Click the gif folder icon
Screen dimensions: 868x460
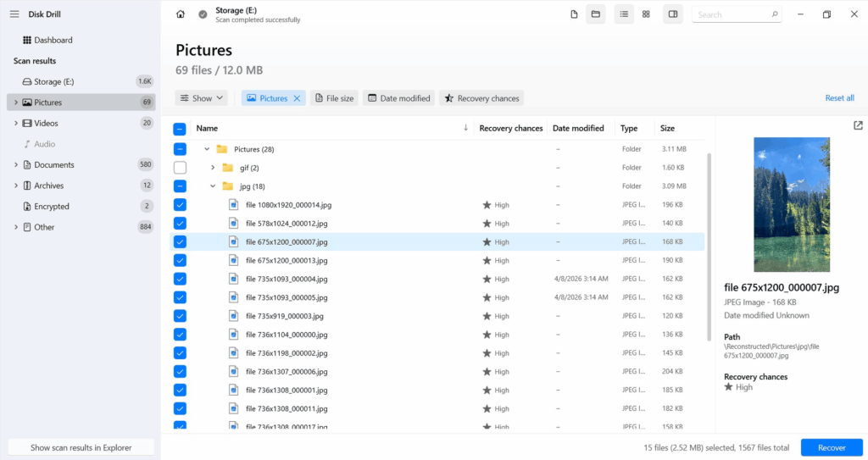pos(227,168)
